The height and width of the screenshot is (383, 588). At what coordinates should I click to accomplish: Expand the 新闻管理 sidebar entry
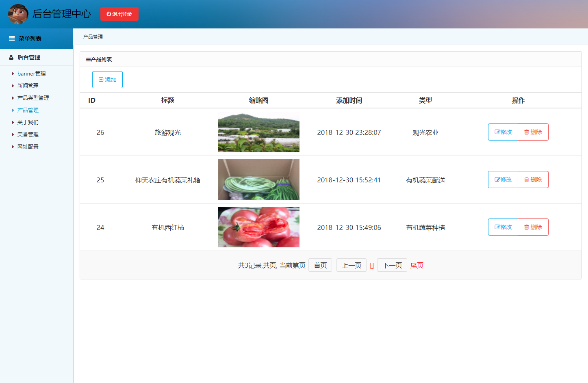(27, 86)
